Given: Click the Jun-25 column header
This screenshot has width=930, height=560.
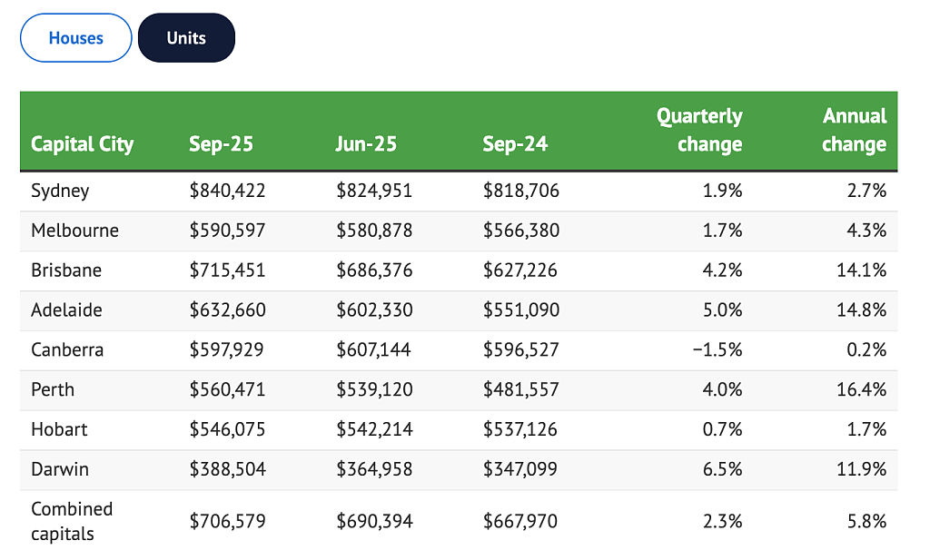Looking at the screenshot, I should (x=366, y=144).
